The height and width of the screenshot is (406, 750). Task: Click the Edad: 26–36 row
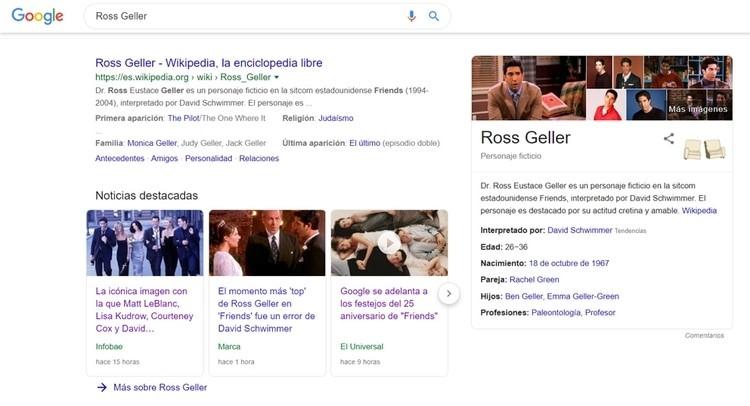tap(504, 247)
